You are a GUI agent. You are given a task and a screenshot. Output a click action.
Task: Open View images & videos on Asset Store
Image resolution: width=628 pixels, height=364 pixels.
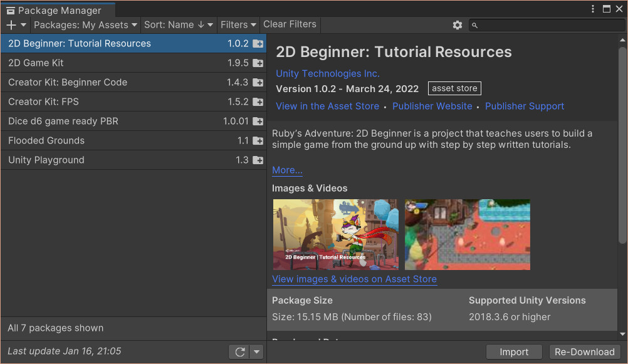coord(355,279)
